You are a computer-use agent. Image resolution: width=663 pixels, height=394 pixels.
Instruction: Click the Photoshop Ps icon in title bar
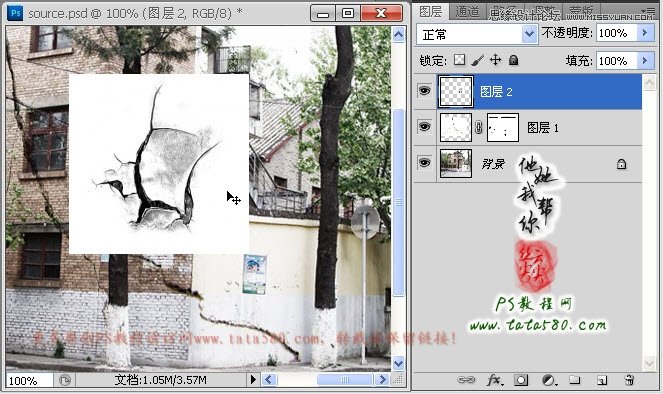(x=15, y=13)
